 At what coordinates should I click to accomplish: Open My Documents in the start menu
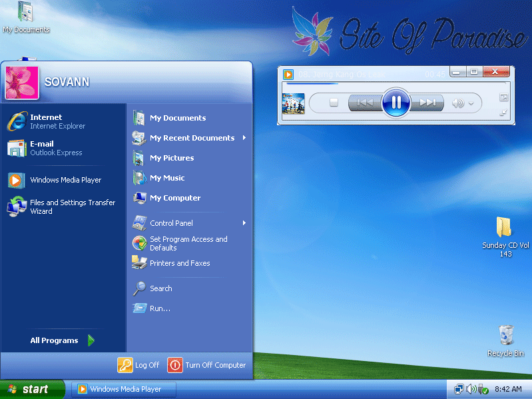point(190,118)
